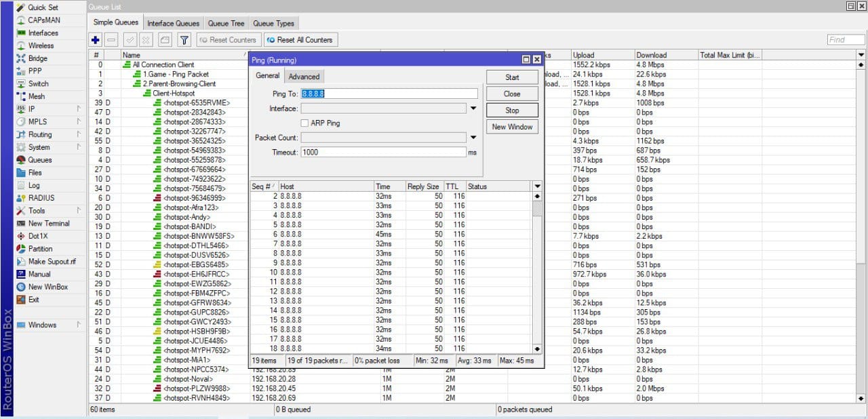Click the Manual sidebar icon
Image resolution: width=868 pixels, height=419 pixels.
click(x=21, y=274)
